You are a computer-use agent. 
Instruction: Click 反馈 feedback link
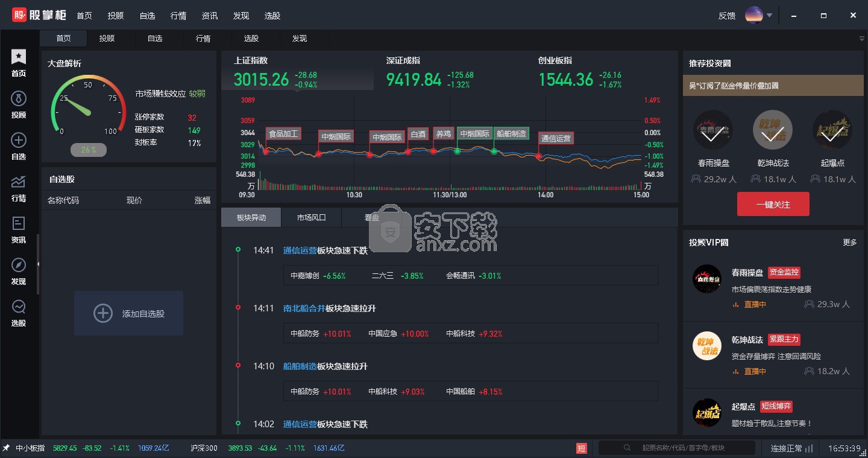tap(727, 16)
